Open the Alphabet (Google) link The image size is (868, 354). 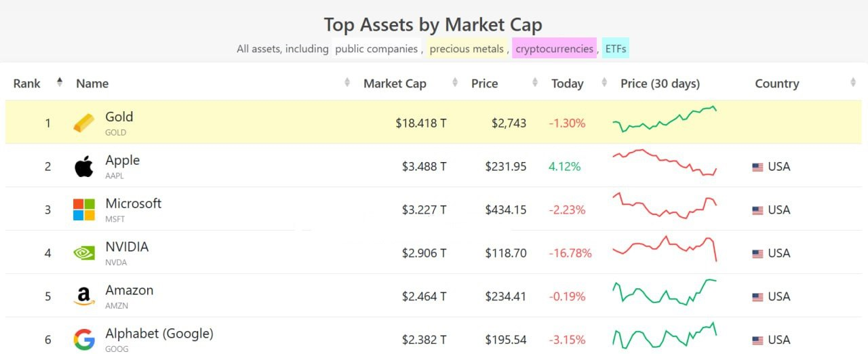tap(159, 334)
